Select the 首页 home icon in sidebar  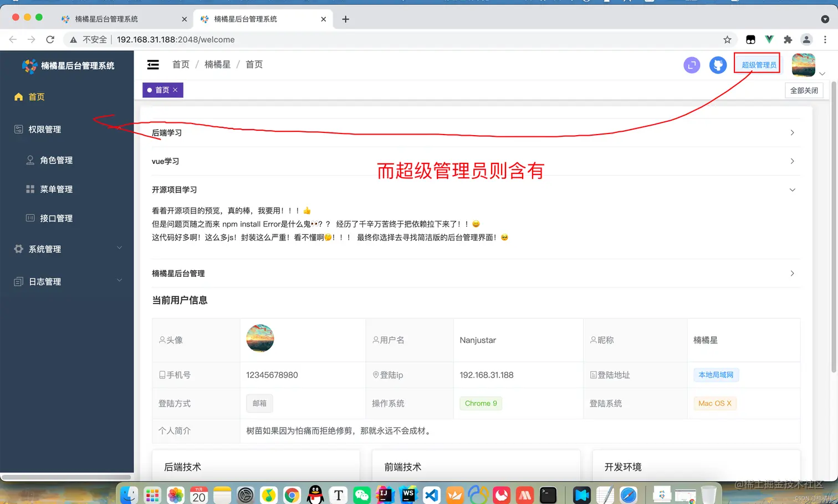point(18,96)
